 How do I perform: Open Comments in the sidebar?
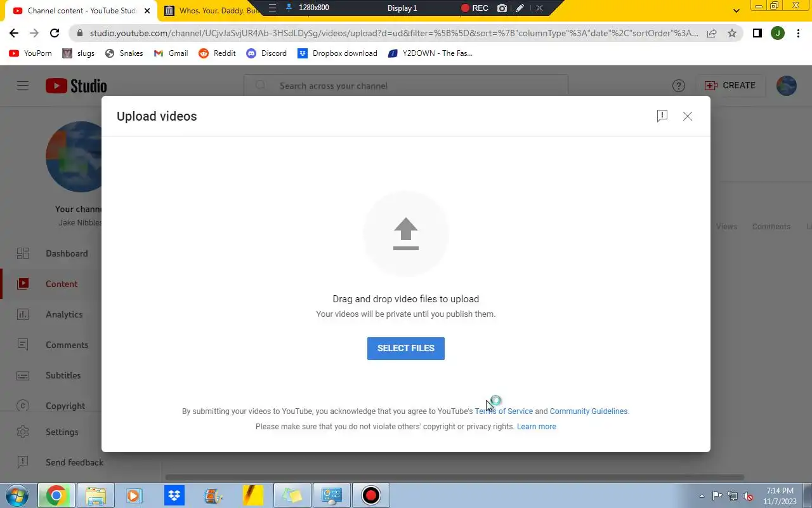click(x=67, y=345)
